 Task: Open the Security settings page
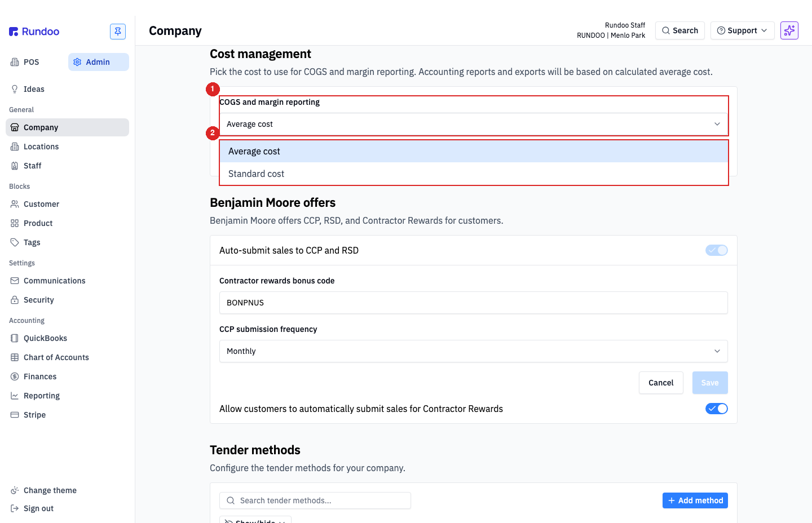click(x=67, y=300)
